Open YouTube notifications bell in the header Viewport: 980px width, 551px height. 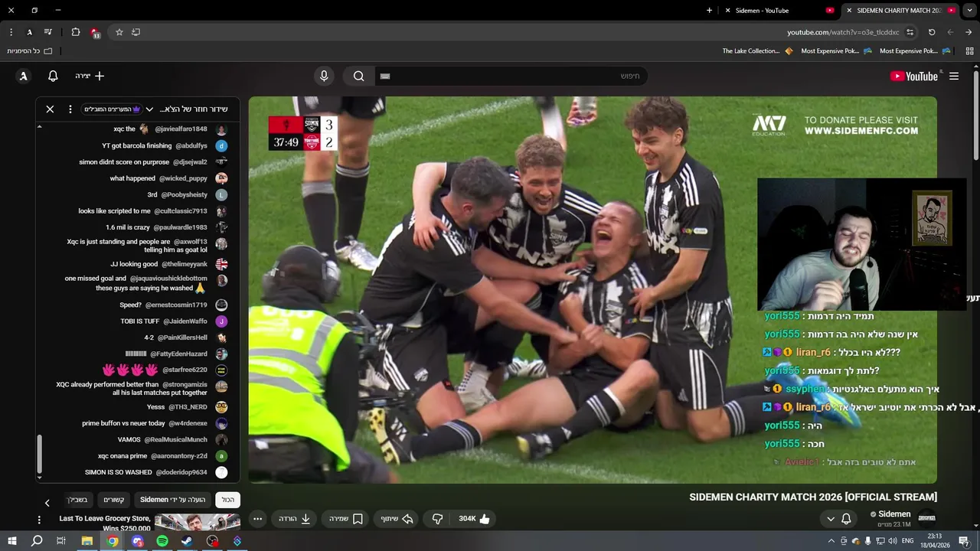point(53,76)
